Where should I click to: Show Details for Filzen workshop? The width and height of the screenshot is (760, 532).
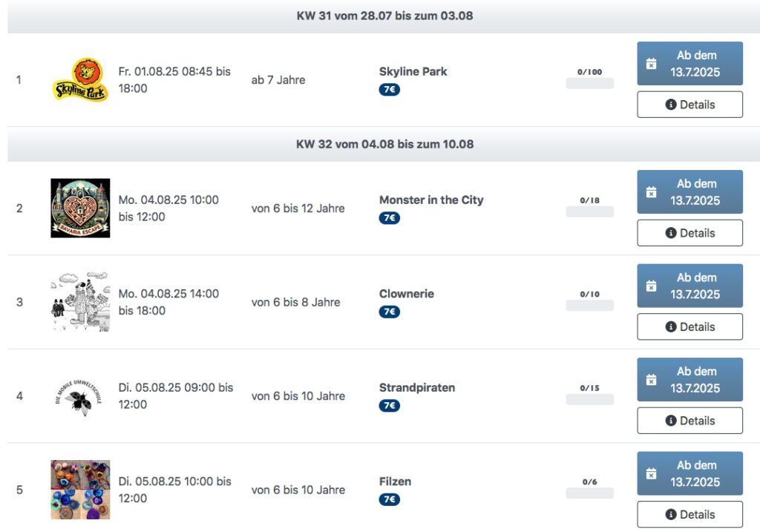click(689, 514)
